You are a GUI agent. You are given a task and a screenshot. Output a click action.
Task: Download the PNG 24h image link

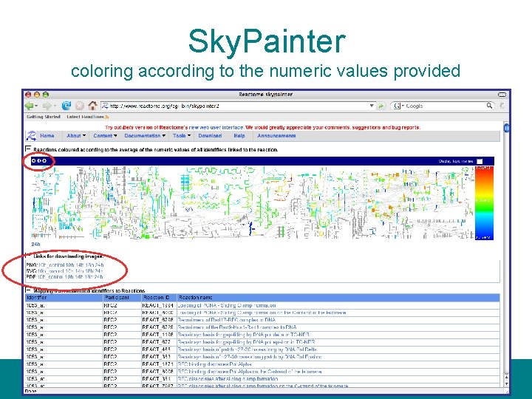coord(100,265)
